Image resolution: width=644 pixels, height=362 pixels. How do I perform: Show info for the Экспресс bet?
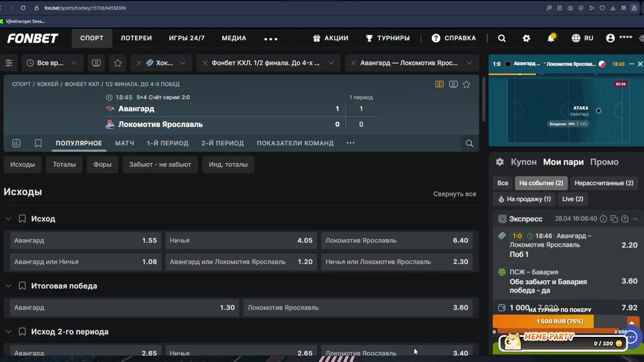coord(603,219)
